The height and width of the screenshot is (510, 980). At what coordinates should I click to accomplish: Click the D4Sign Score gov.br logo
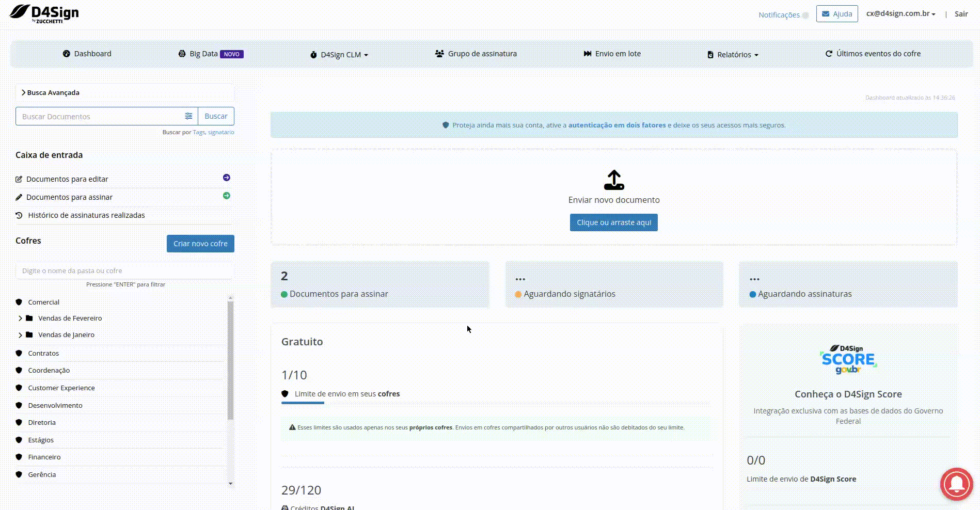pos(848,359)
